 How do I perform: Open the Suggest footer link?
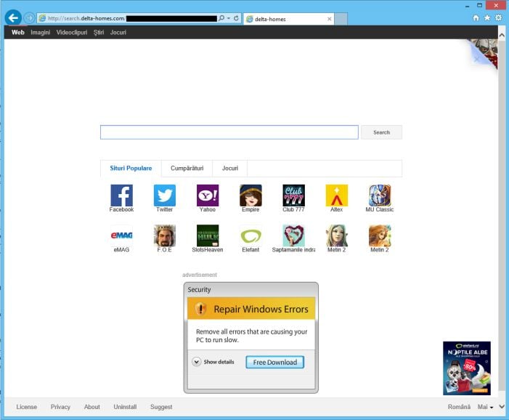pyautogui.click(x=161, y=407)
